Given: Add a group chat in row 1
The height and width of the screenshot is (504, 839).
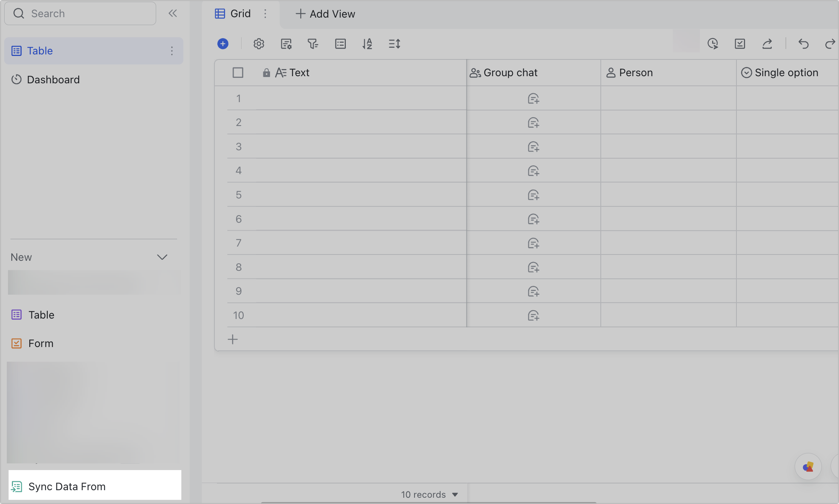Looking at the screenshot, I should 533,98.
